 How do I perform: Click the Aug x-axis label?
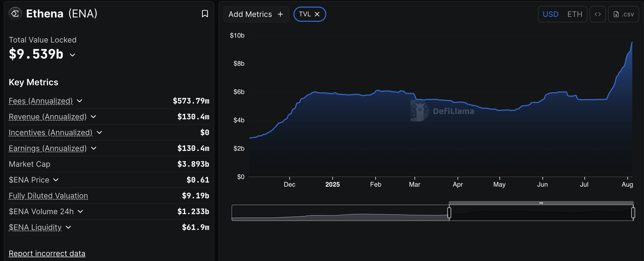tap(627, 184)
